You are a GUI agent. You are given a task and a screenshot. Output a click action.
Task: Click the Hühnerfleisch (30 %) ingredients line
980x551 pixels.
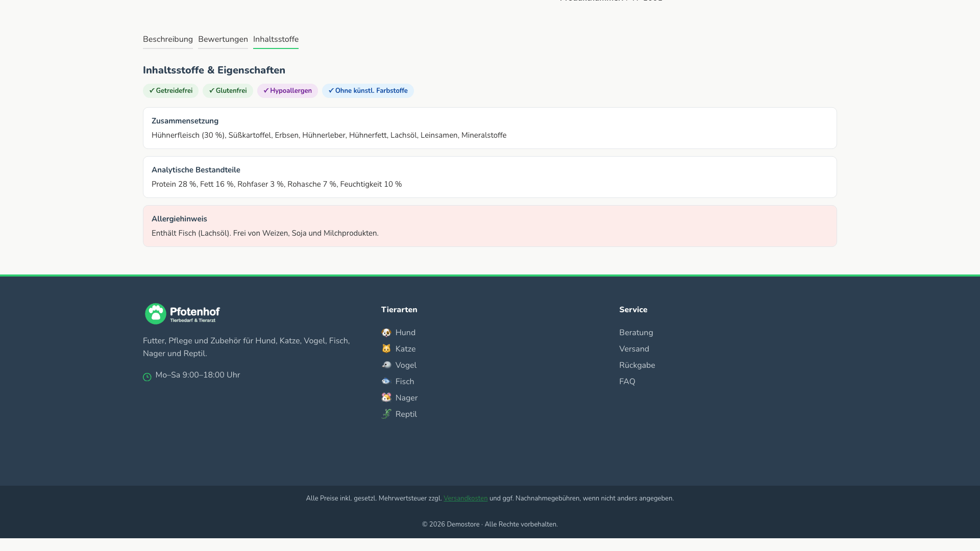pos(329,135)
